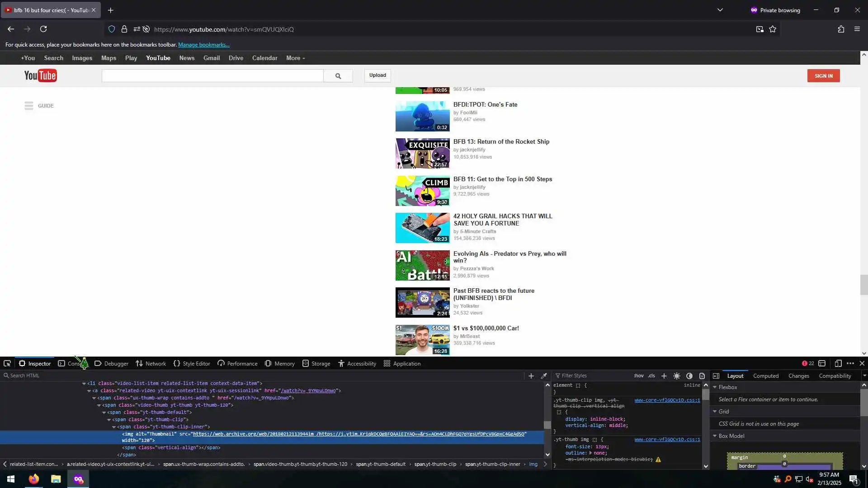The width and height of the screenshot is (868, 488).
Task: Open the Manage bookmarks link
Action: (x=203, y=45)
